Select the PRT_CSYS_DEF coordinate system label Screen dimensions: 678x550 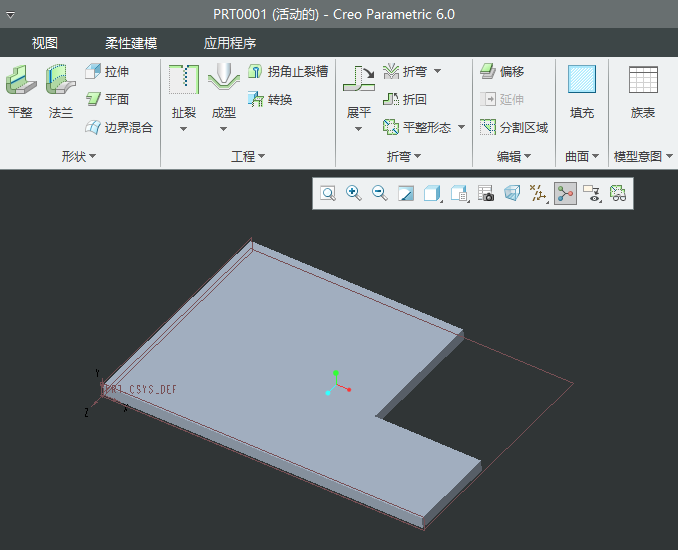[139, 389]
